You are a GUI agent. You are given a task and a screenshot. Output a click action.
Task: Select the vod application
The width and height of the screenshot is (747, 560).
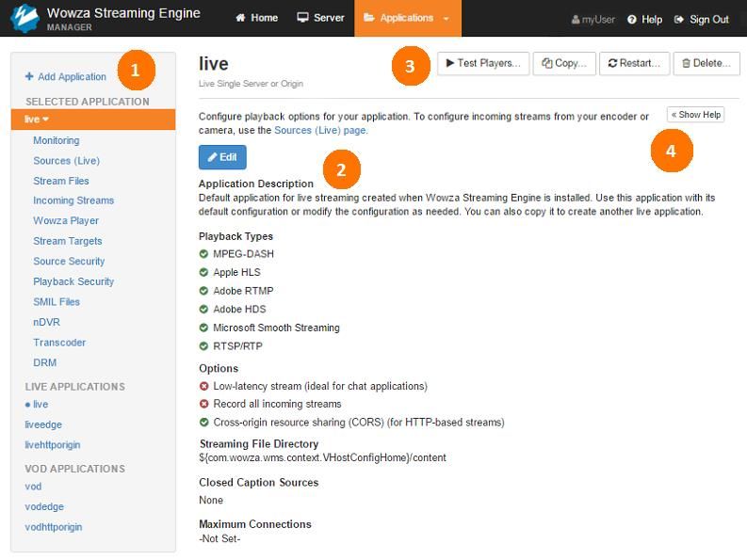33,487
